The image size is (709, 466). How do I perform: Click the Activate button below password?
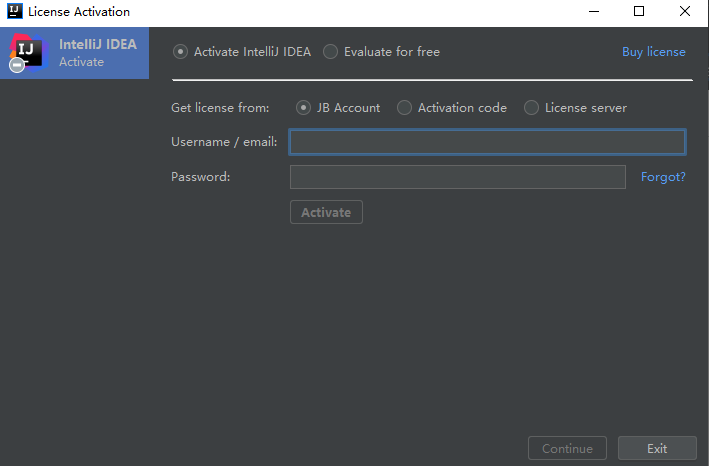[326, 212]
